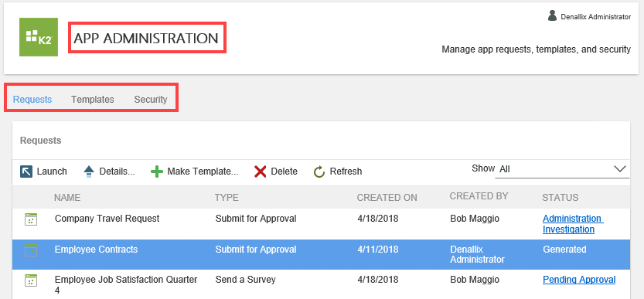This screenshot has width=644, height=299.
Task: Click Denallix Administrator in Employee Contracts row
Action: (477, 254)
